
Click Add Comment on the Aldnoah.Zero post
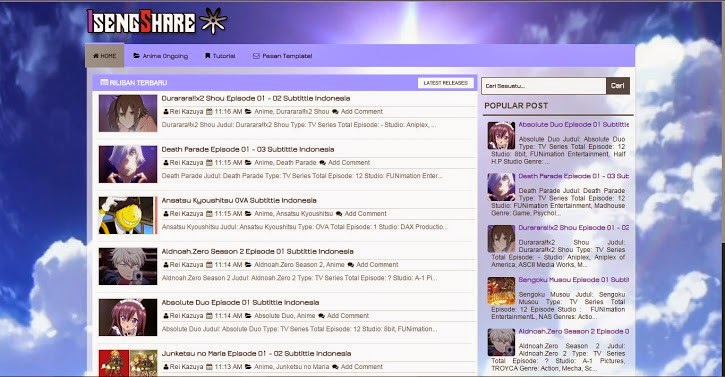click(377, 265)
